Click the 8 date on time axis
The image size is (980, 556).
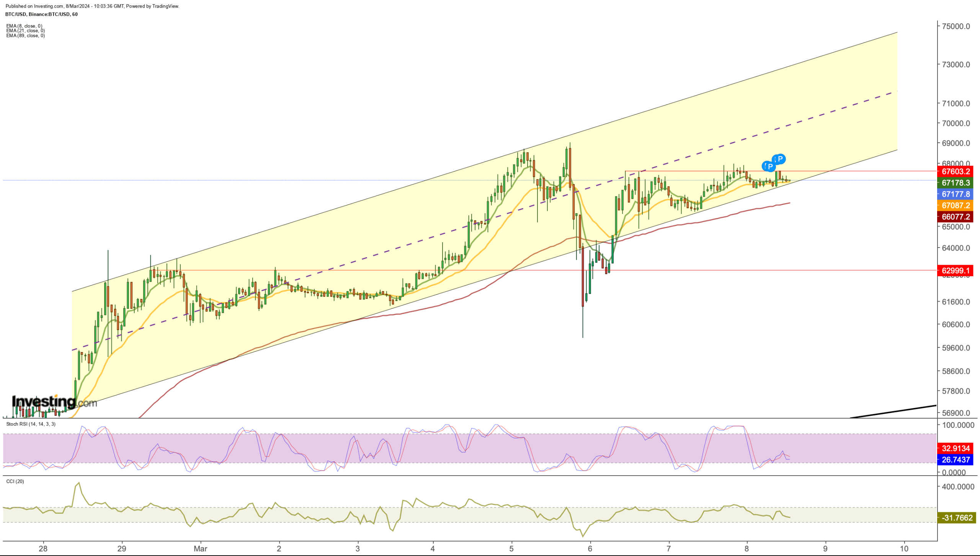(x=746, y=548)
